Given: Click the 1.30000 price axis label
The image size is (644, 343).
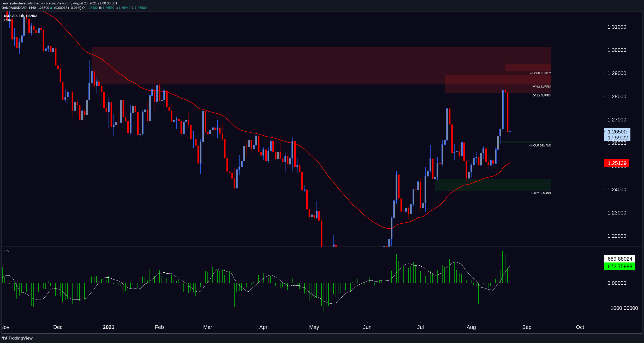Looking at the screenshot, I should [617, 50].
